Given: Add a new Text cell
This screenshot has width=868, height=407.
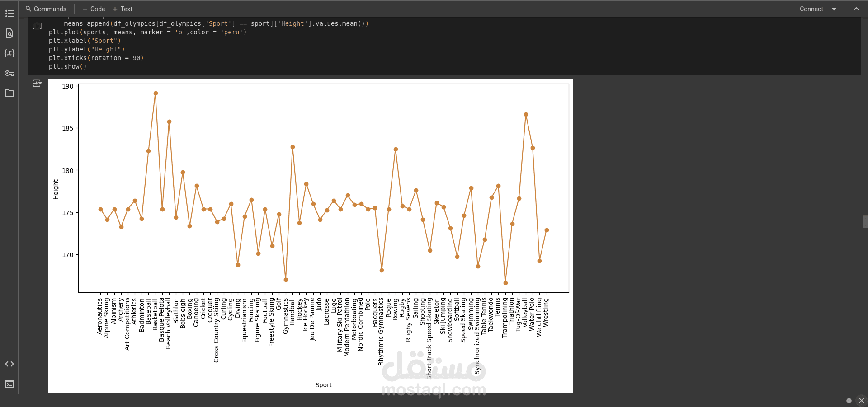Looking at the screenshot, I should [x=123, y=9].
